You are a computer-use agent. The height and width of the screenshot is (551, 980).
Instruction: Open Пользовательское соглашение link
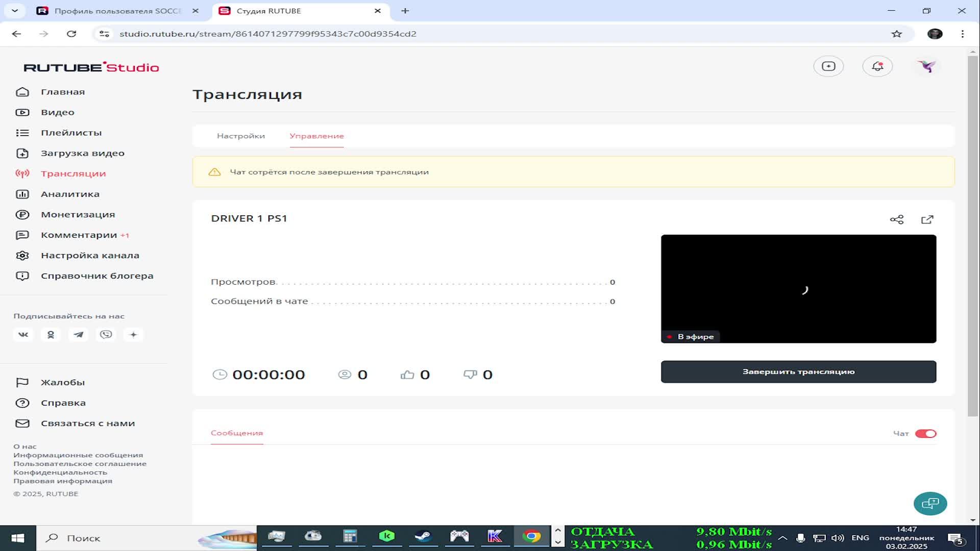click(80, 464)
